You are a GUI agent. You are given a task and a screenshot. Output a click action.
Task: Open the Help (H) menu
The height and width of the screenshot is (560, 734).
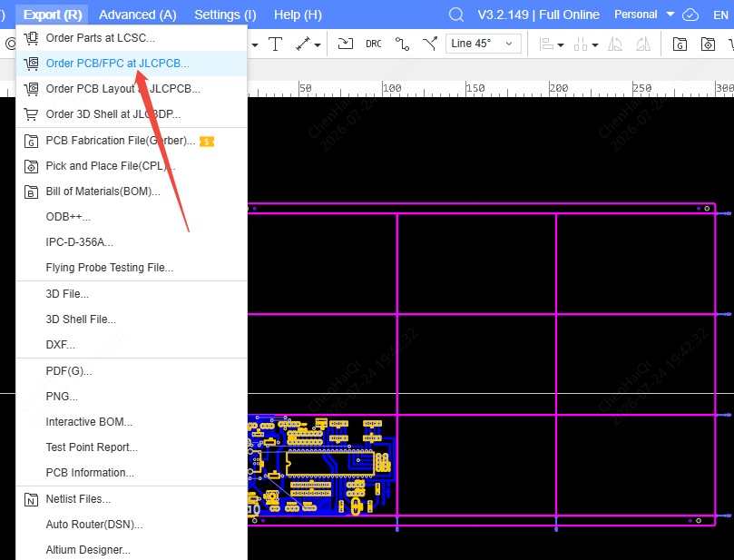298,15
